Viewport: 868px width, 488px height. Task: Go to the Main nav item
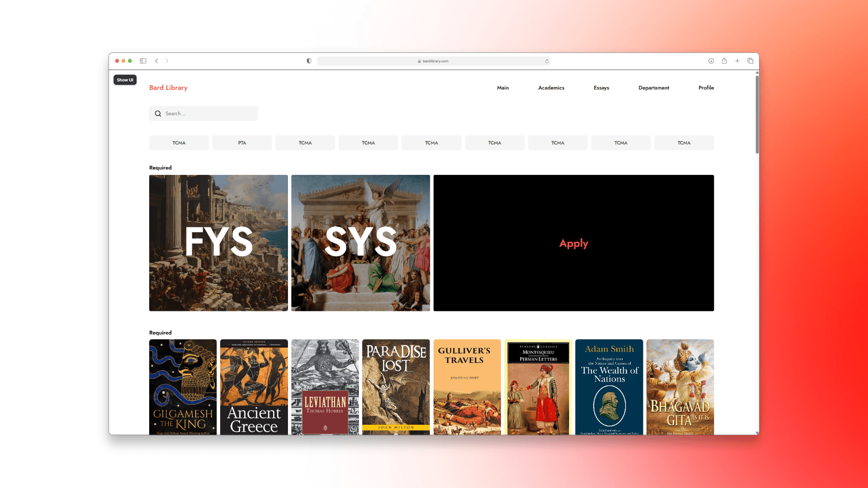[x=503, y=88]
